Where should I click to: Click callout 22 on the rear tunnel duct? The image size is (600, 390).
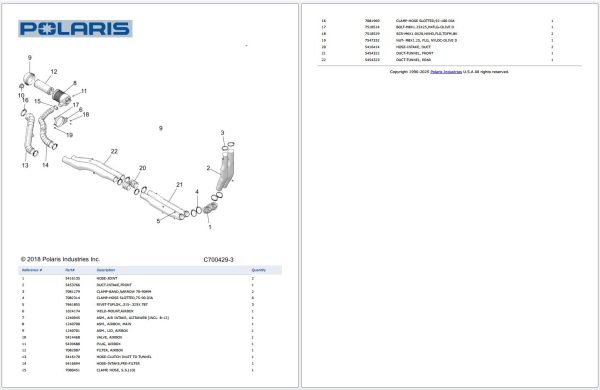(x=114, y=152)
